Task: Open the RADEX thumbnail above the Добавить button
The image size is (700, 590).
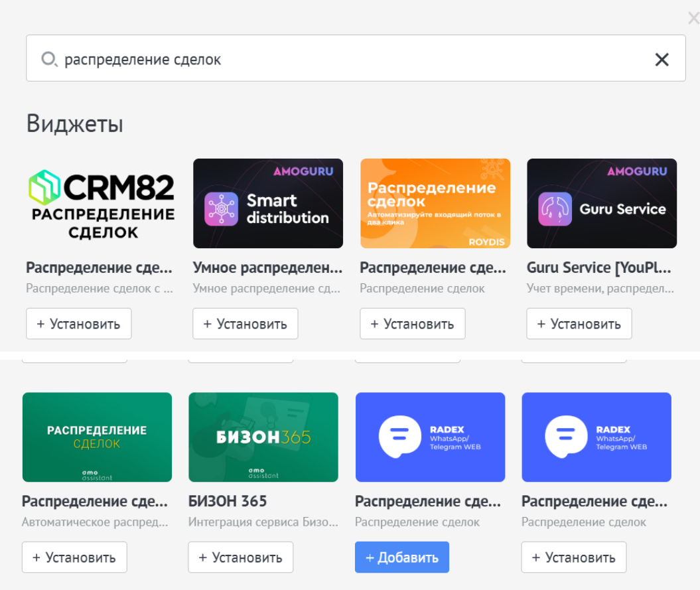Action: coord(431,437)
